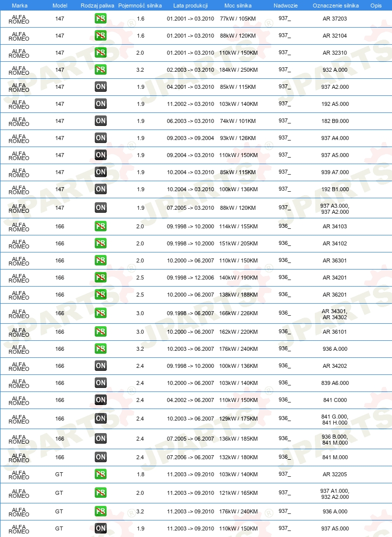Click the petrol icon in the AR 32104 row

101,36
